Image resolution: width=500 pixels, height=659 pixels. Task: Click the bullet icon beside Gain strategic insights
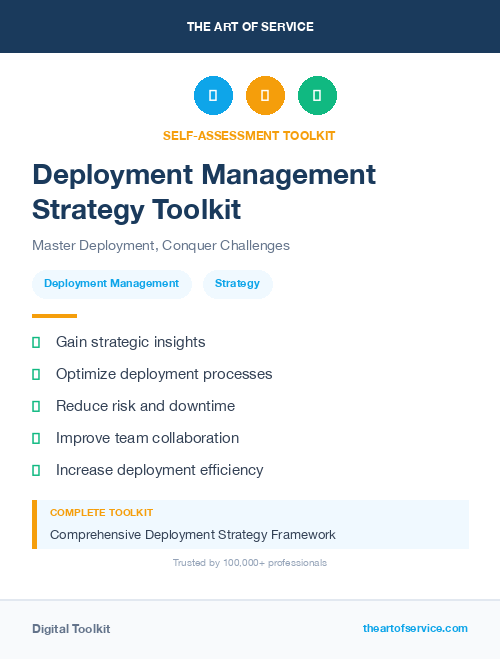pyautogui.click(x=36, y=343)
